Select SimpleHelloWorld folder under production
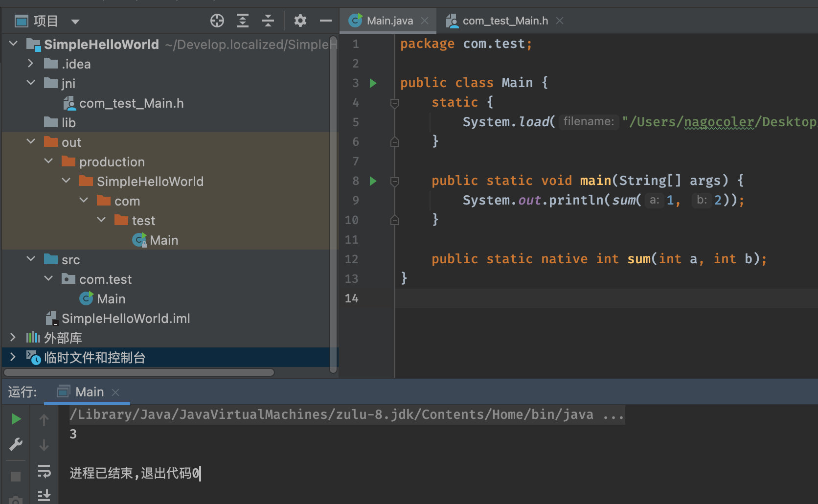The width and height of the screenshot is (818, 504). tap(141, 181)
